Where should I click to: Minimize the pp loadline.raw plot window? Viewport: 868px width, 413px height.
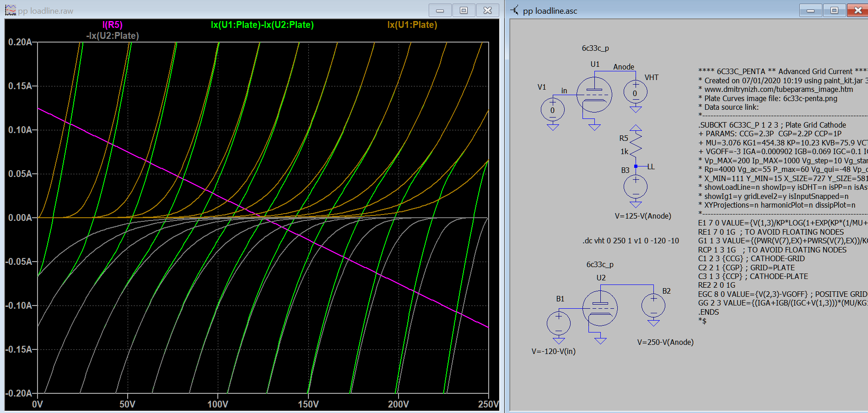pos(440,10)
